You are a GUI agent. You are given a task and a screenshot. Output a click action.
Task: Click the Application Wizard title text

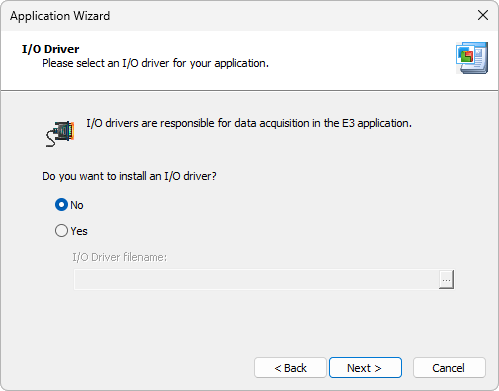60,16
